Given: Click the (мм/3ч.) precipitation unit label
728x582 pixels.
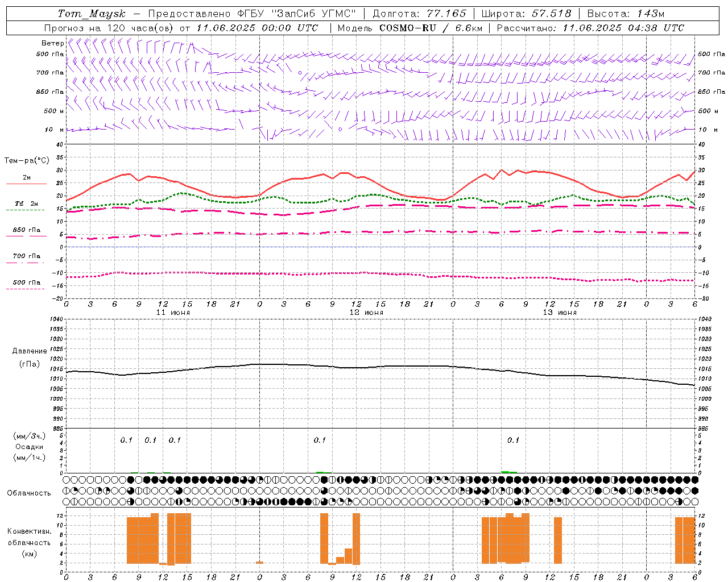Looking at the screenshot, I should (30, 436).
